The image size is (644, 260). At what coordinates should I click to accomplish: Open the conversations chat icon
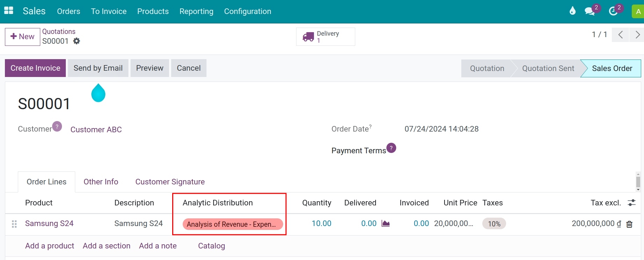pyautogui.click(x=590, y=11)
